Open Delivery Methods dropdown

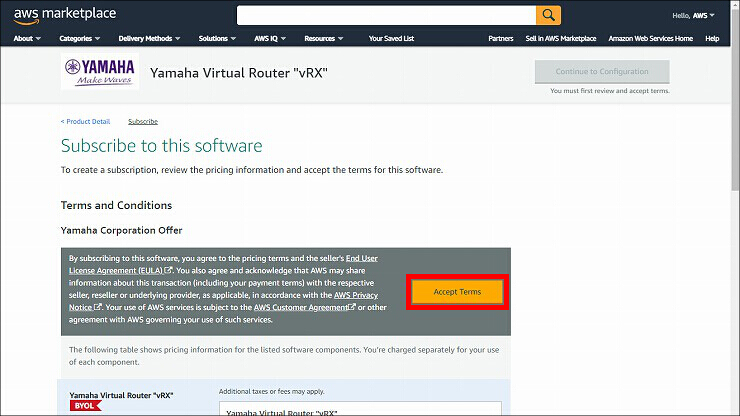[x=149, y=38]
